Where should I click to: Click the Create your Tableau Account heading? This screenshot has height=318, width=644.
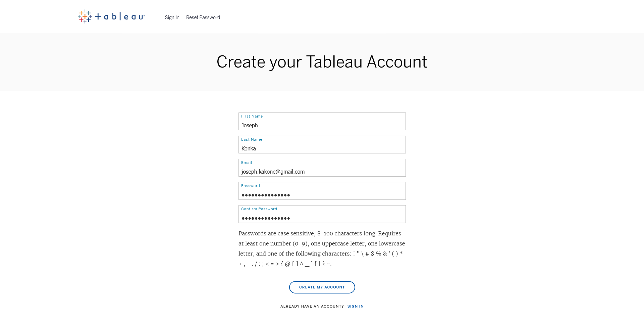(322, 62)
